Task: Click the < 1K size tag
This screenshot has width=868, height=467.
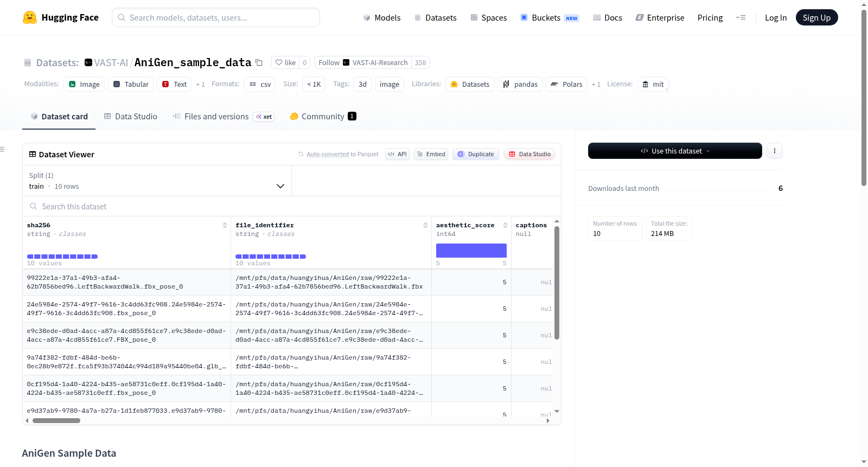Action: click(314, 85)
